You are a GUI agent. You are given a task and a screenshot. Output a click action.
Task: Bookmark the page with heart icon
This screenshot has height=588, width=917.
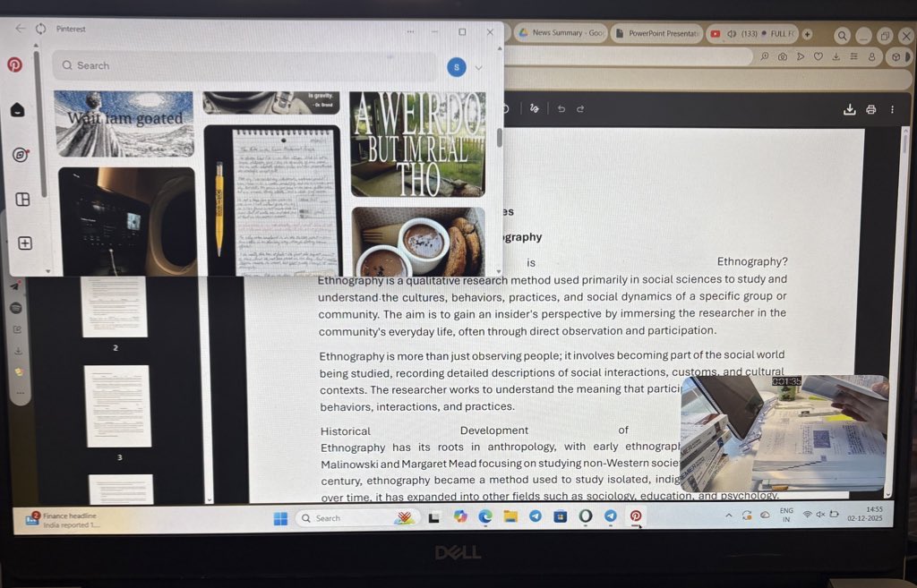tap(818, 56)
